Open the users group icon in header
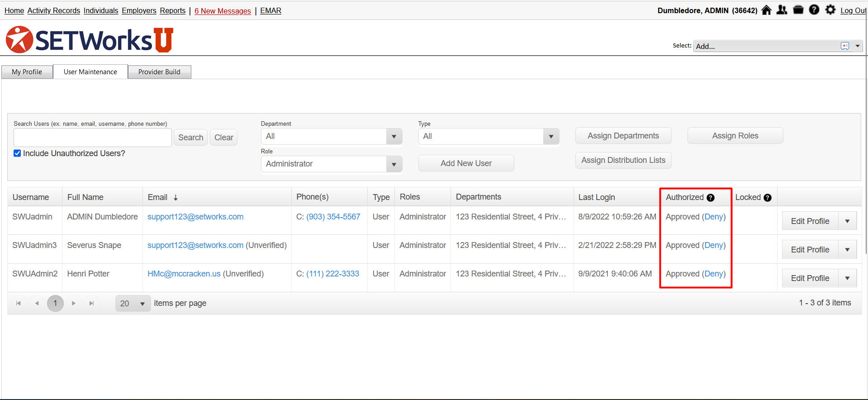868x400 pixels. (782, 10)
